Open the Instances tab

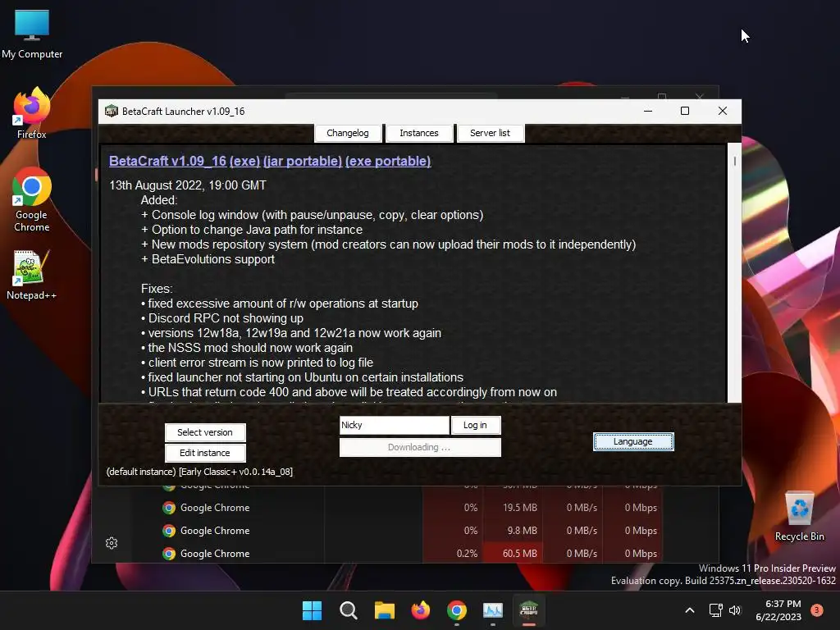pyautogui.click(x=419, y=133)
